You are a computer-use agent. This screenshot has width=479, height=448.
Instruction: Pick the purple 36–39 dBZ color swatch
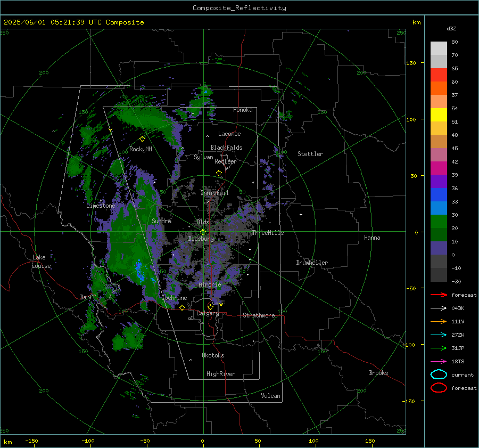tap(439, 181)
